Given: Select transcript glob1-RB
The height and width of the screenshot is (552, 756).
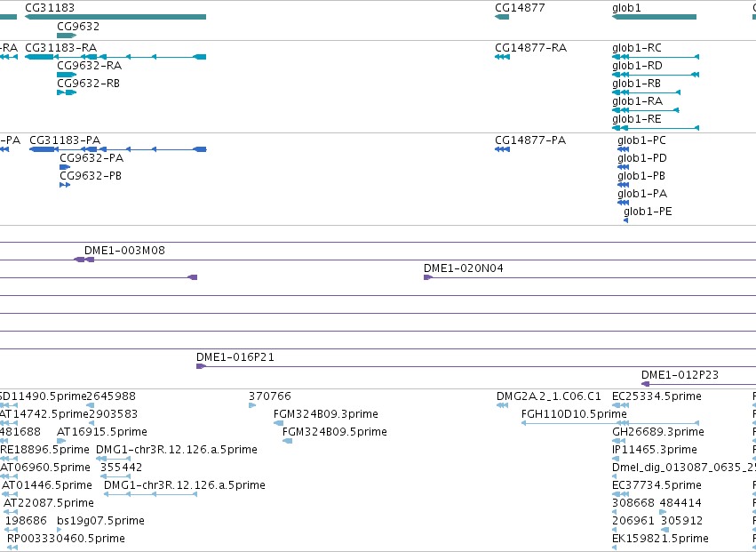Looking at the screenshot, I should click(x=636, y=84).
